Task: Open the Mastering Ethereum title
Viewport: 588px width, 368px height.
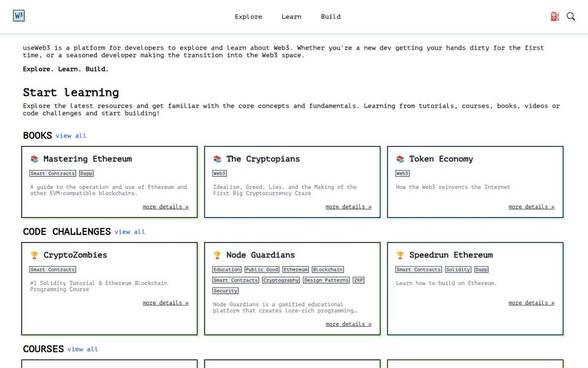Action: coord(88,159)
